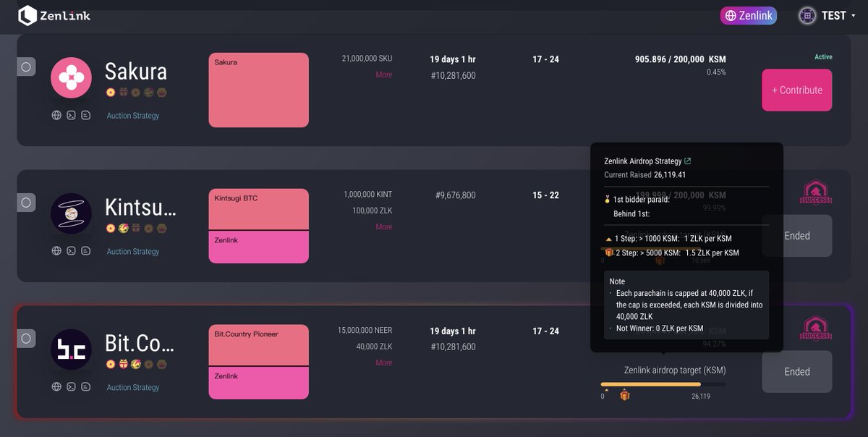Click the Kintsugi BTC reward swatch
The width and height of the screenshot is (868, 437).
259,209
